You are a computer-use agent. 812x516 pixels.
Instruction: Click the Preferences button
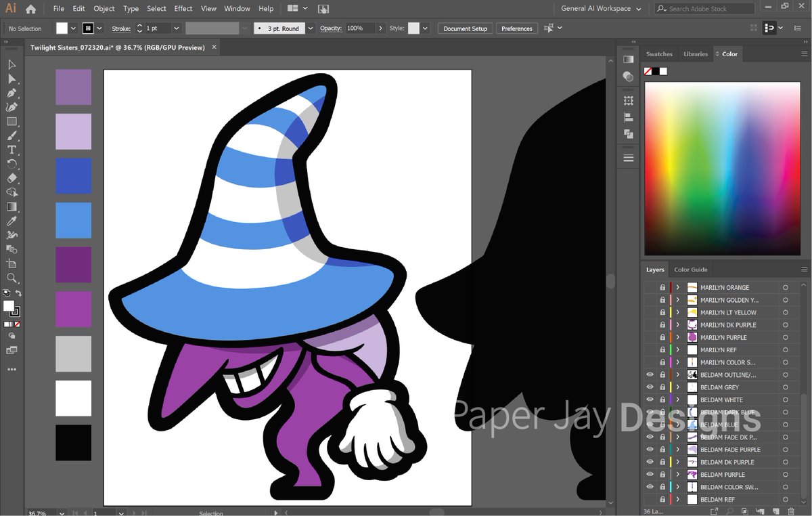point(517,28)
